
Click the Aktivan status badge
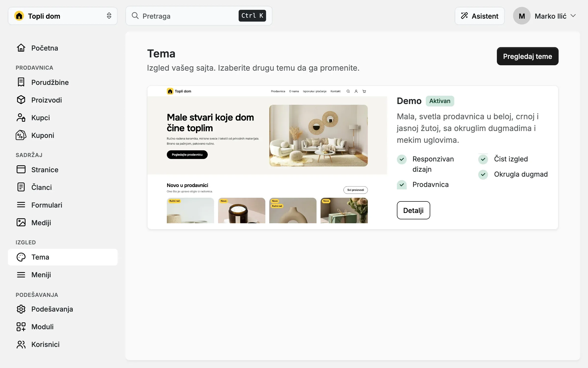[x=440, y=101]
